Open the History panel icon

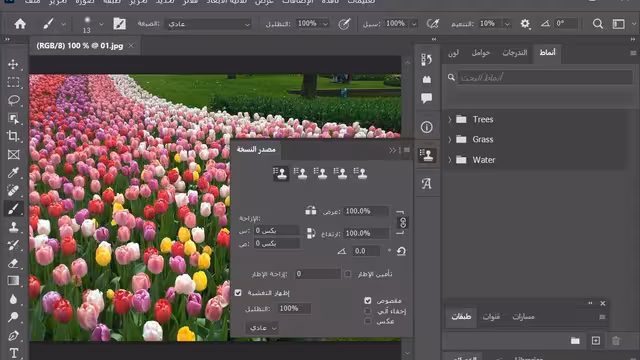pos(427,60)
